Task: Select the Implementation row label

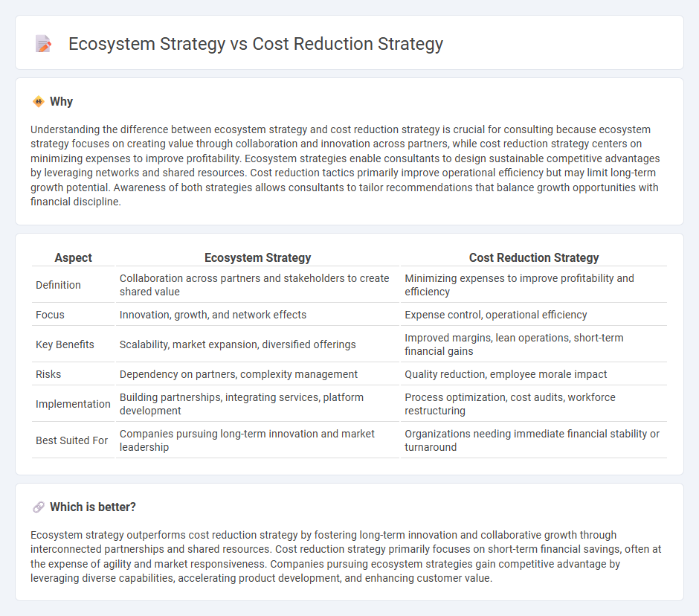Action: (73, 404)
